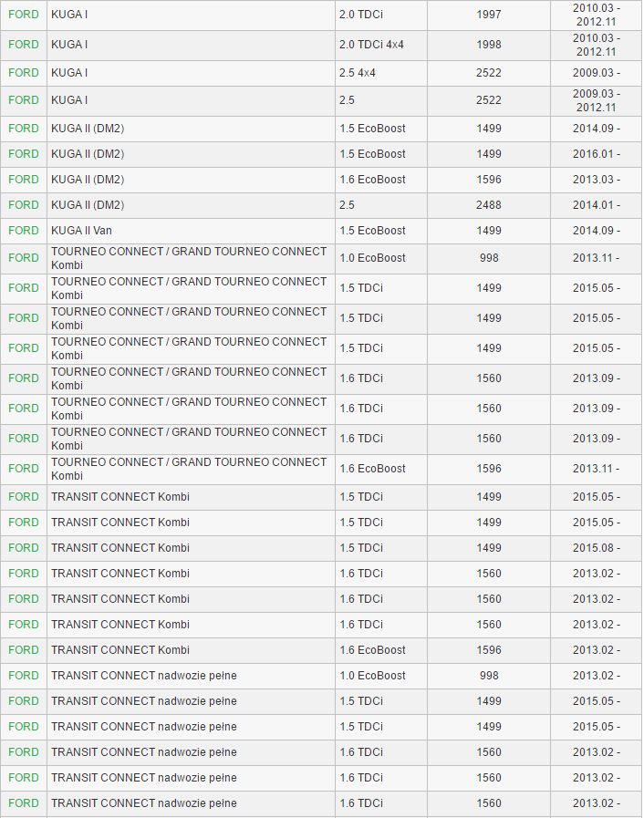The height and width of the screenshot is (818, 644).
Task: Select the date range in the KUGA I 1997 row
Action: point(596,15)
